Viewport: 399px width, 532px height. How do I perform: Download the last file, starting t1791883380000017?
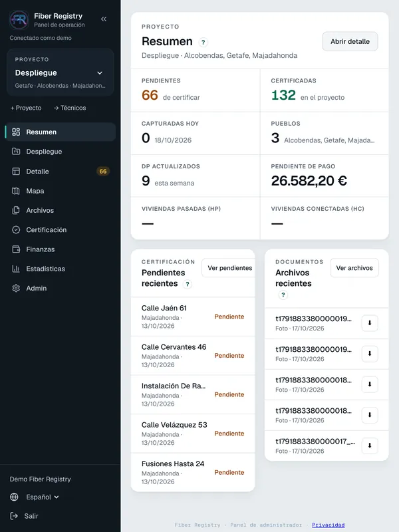370,446
